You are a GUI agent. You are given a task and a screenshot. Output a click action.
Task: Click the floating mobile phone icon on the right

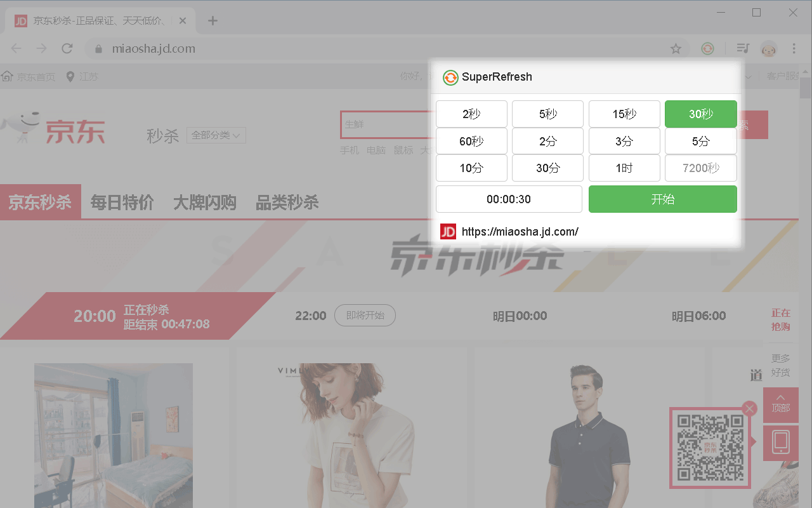pos(781,443)
